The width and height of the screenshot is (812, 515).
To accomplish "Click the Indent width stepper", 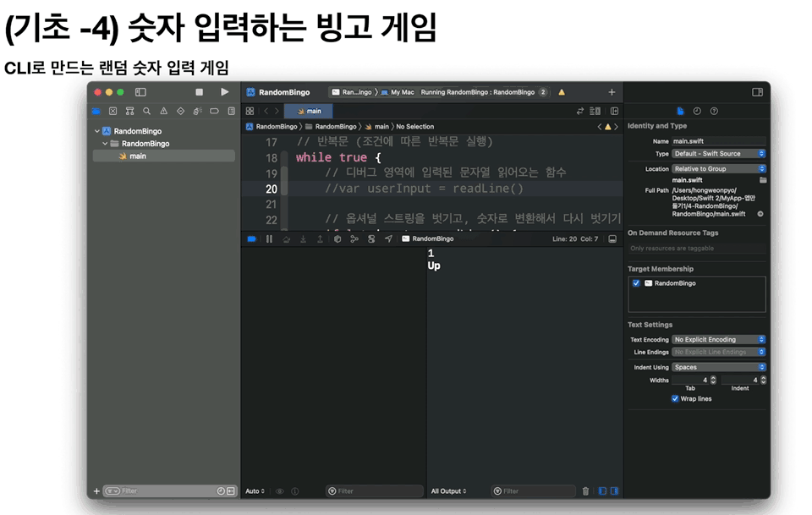I will [763, 380].
